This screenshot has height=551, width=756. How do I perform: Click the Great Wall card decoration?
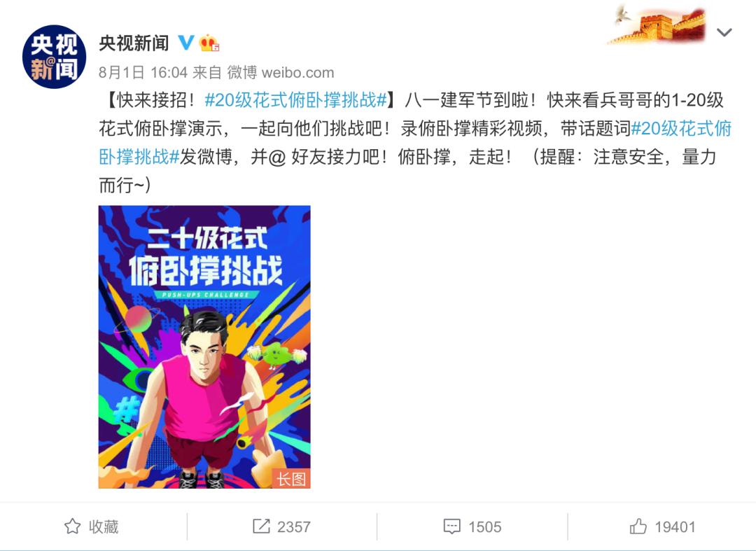[x=658, y=25]
